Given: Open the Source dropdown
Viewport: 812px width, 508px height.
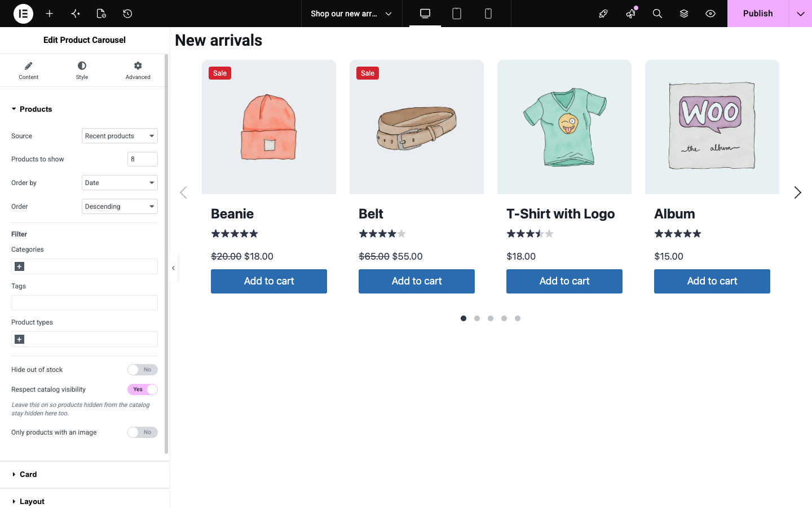Looking at the screenshot, I should click(x=120, y=136).
